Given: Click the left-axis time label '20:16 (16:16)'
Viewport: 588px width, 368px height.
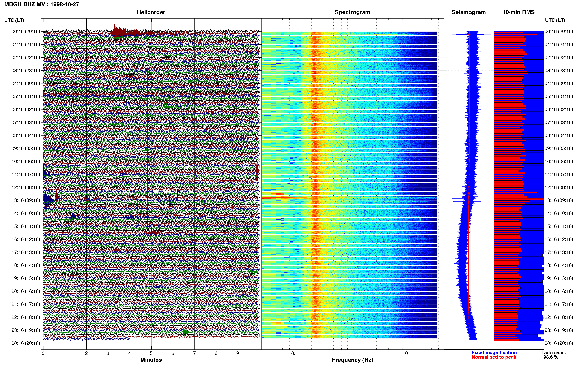Looking at the screenshot, I should point(26,291).
